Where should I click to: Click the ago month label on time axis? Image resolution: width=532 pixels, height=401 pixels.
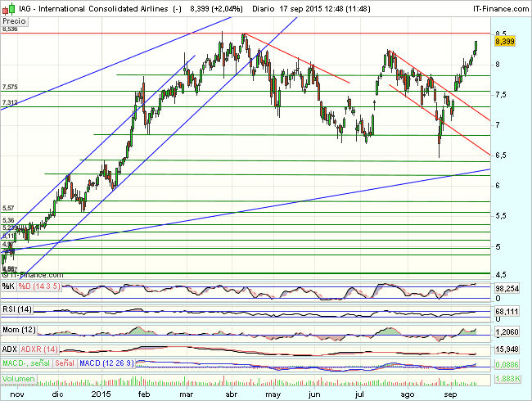tap(408, 394)
